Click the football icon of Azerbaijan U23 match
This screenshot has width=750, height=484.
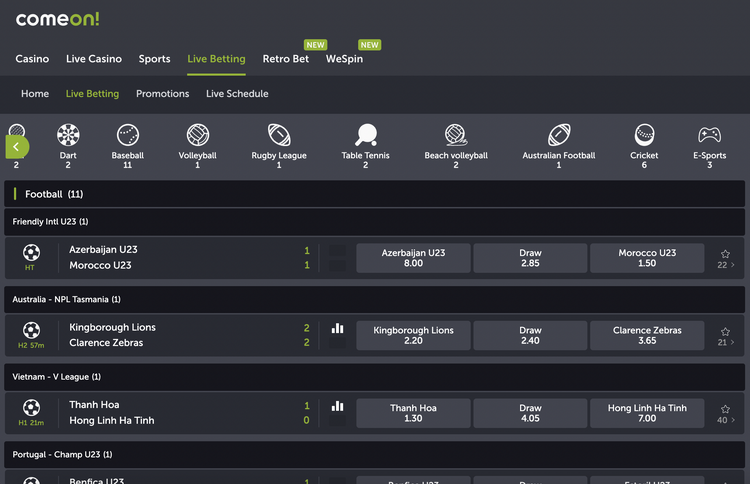click(x=32, y=252)
